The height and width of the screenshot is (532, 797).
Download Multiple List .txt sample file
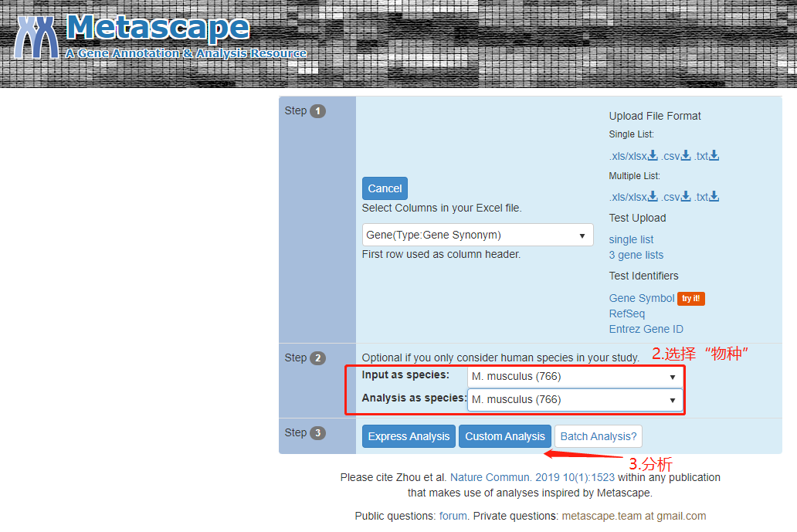coord(706,197)
